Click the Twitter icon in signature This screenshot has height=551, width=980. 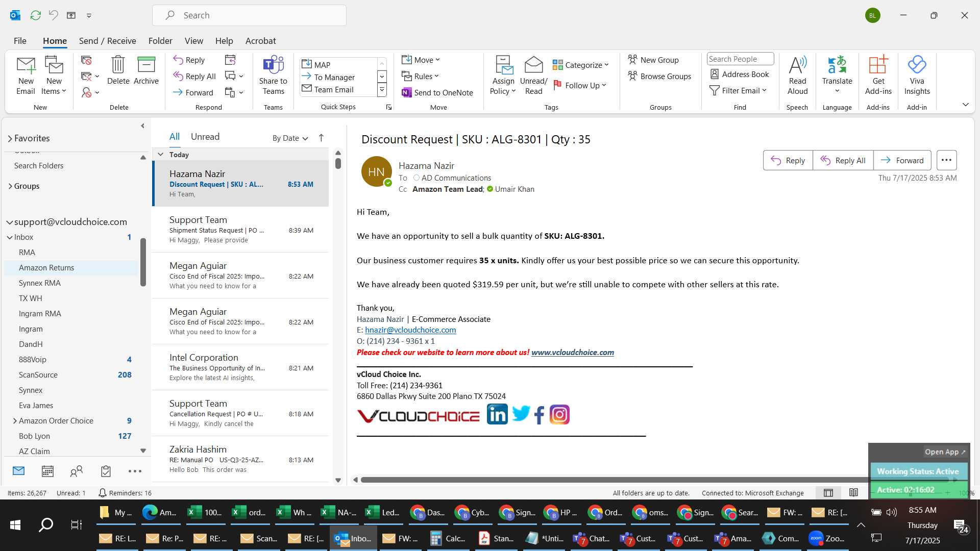coord(521,414)
